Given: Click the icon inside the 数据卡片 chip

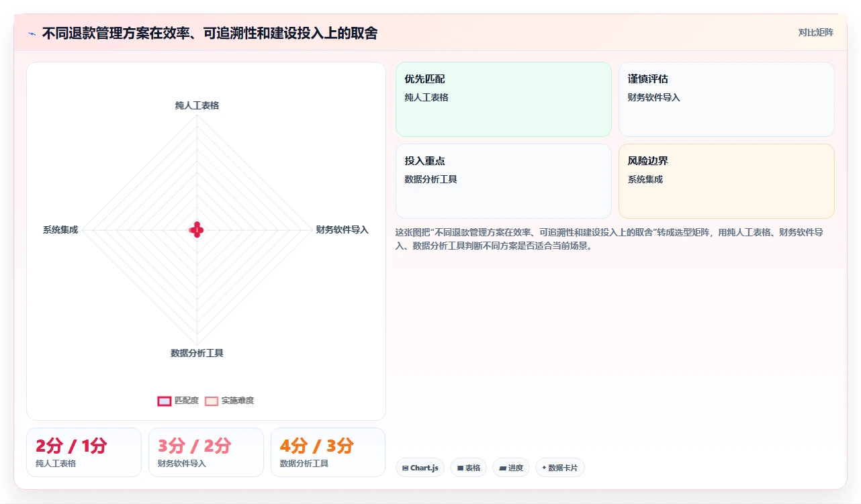Looking at the screenshot, I should pos(544,468).
